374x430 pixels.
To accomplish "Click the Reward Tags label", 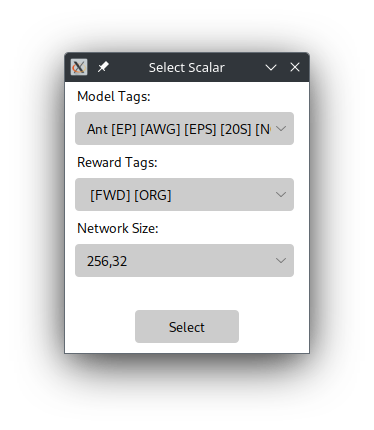I will pyautogui.click(x=117, y=163).
